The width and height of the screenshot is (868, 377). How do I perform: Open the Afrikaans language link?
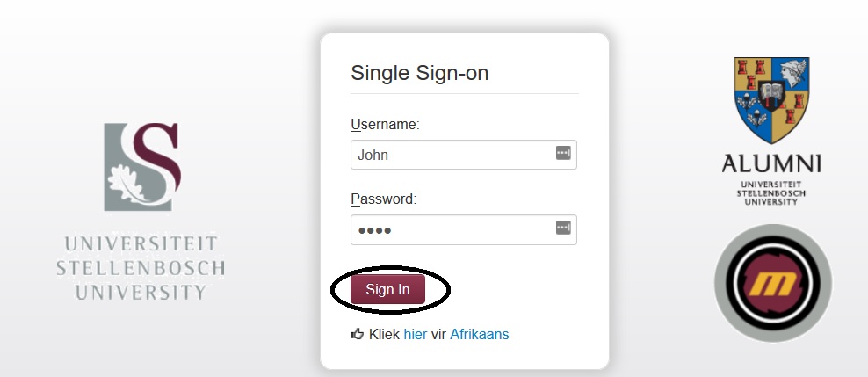tap(479, 334)
